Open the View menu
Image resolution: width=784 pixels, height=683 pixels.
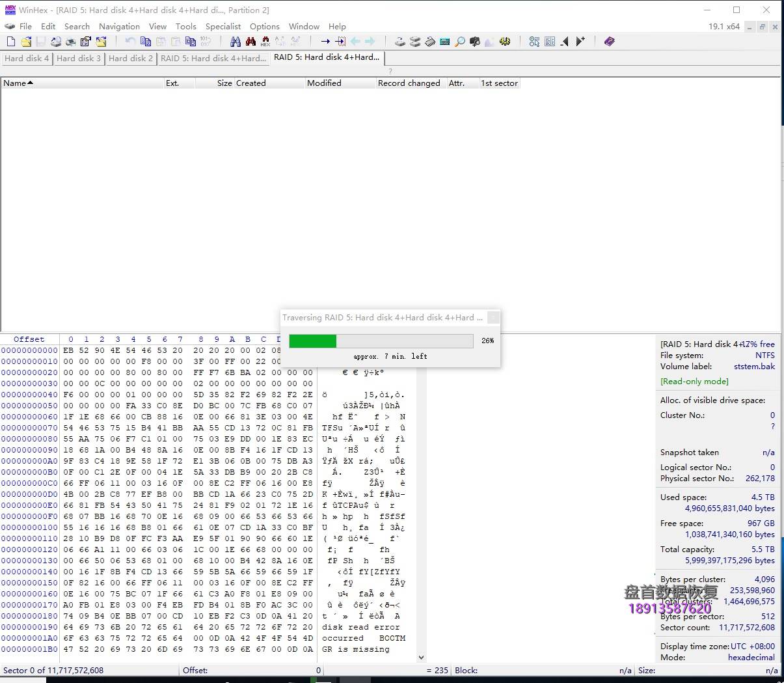(157, 27)
